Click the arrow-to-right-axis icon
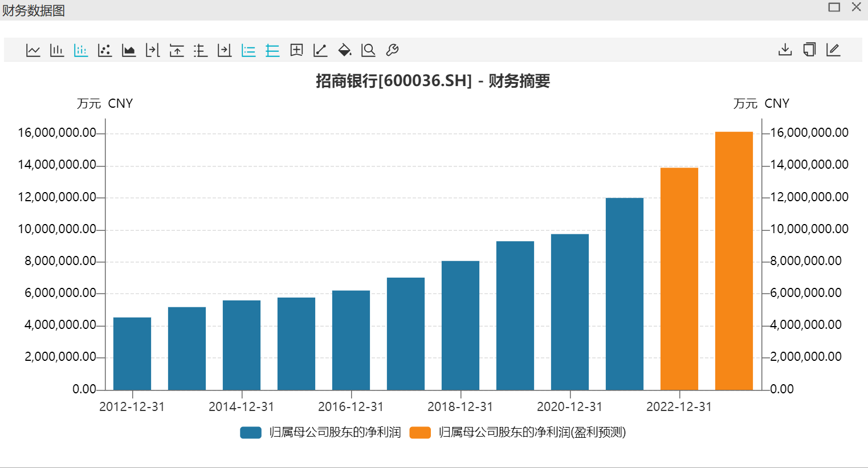 point(225,50)
